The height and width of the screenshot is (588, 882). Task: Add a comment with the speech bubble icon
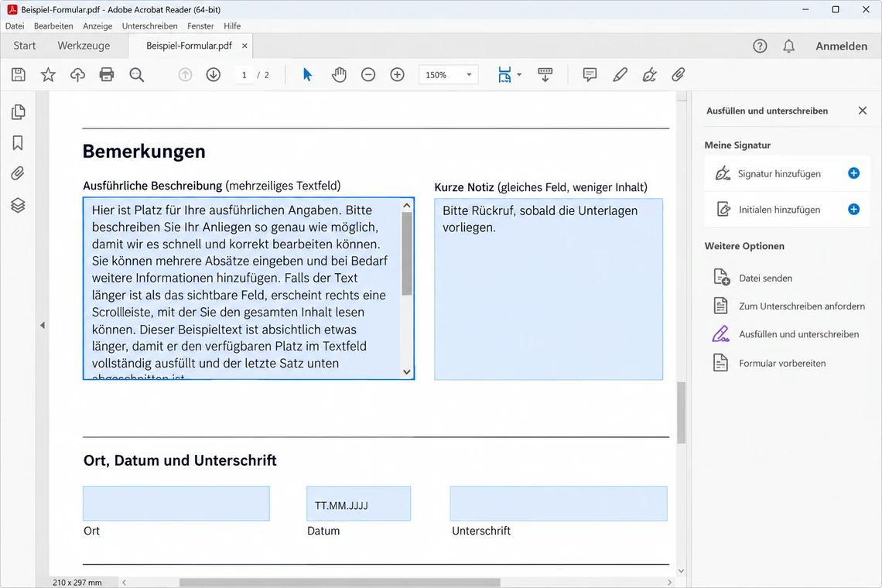click(x=590, y=75)
